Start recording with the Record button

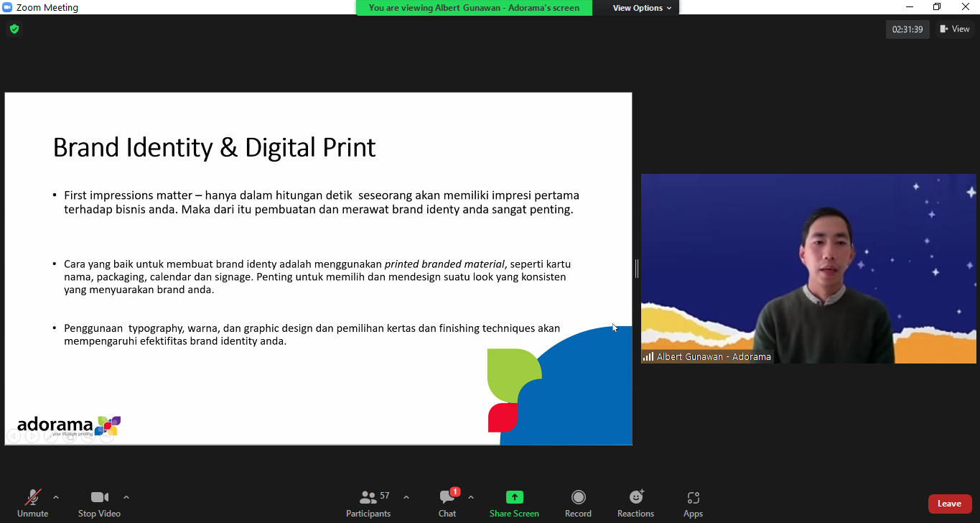(578, 503)
